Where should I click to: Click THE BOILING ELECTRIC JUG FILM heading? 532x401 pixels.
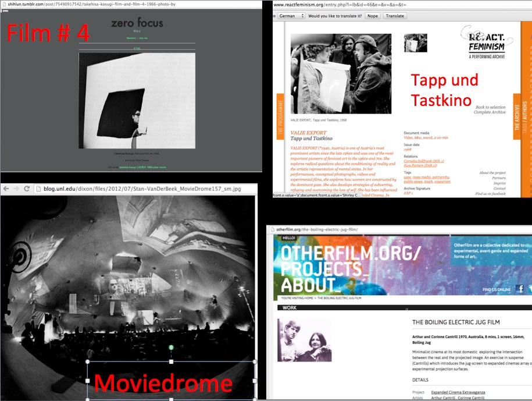(456, 322)
